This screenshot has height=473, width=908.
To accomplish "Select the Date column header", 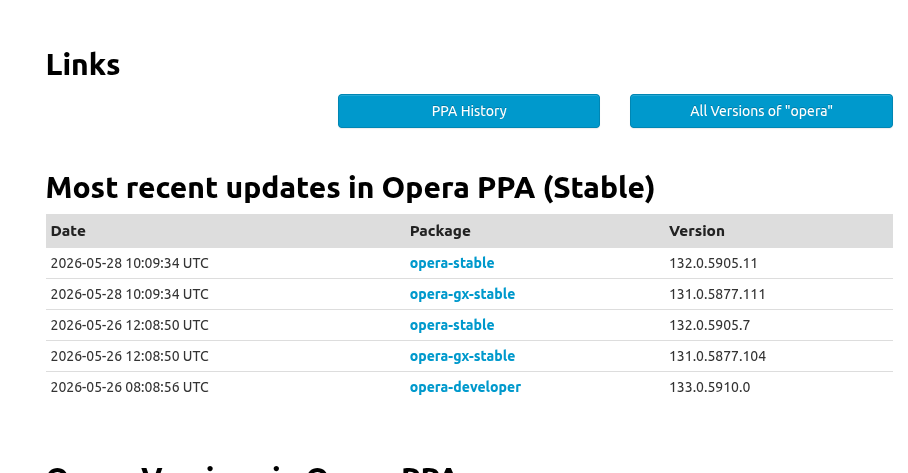I will [68, 231].
